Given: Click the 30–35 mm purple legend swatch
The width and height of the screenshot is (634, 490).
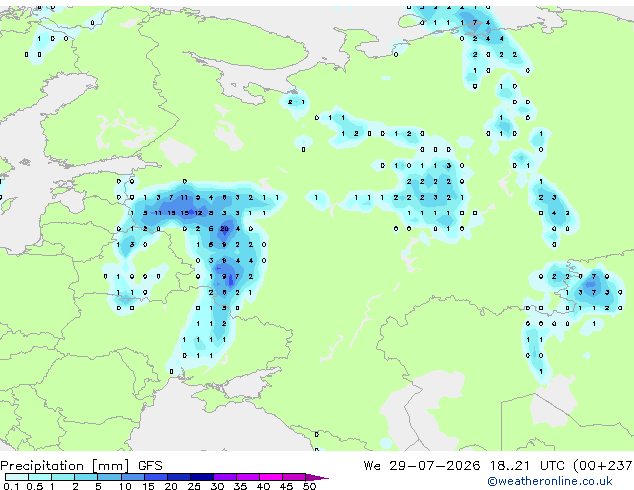Looking at the screenshot, I should click(225, 477).
